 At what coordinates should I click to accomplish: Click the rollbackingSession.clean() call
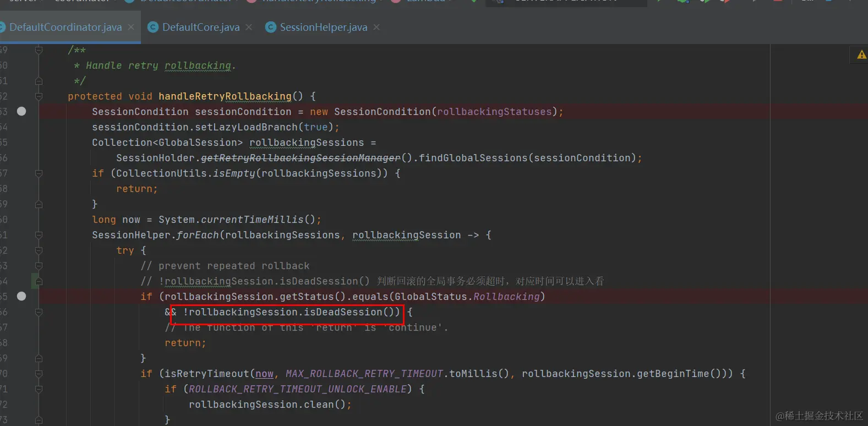pyautogui.click(x=268, y=405)
